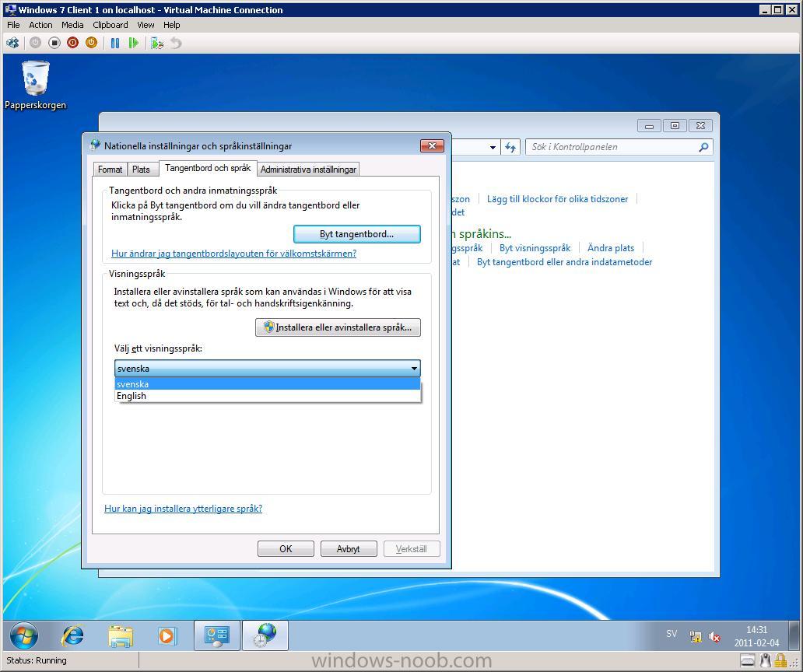The image size is (803, 672).
Task: Shut down the VM with the red power icon
Action: pos(72,43)
